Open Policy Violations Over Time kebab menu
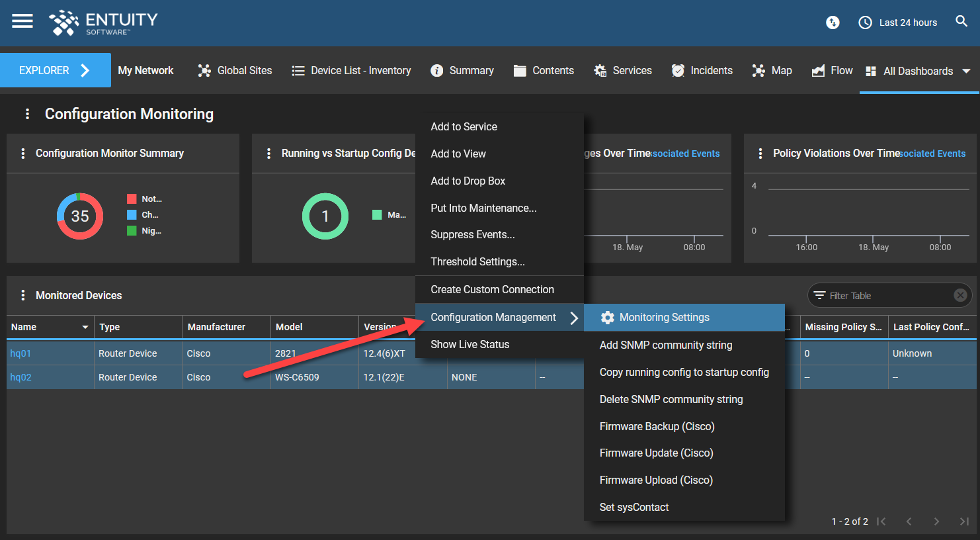This screenshot has height=540, width=980. 760,154
